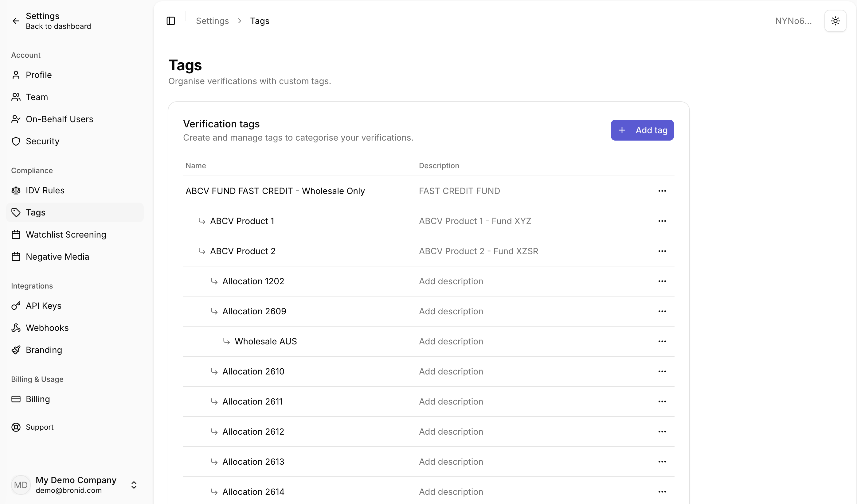Image resolution: width=857 pixels, height=504 pixels.
Task: Click the API Keys key icon
Action: [16, 306]
